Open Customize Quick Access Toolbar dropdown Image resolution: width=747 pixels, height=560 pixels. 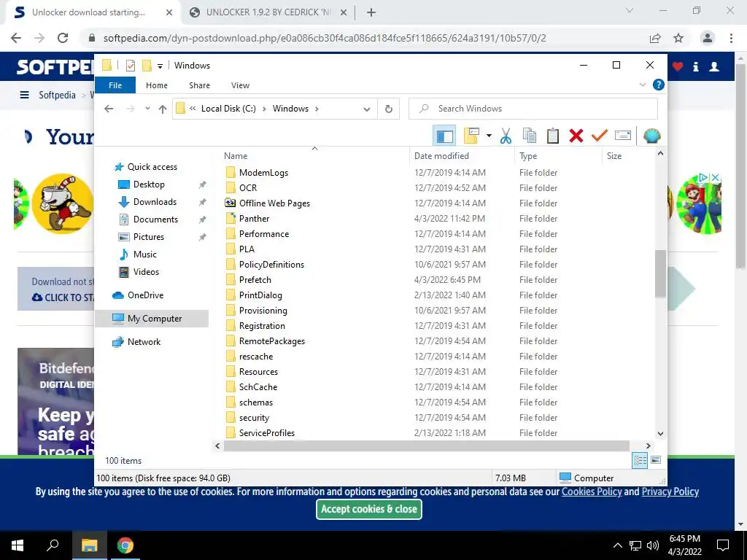point(160,66)
